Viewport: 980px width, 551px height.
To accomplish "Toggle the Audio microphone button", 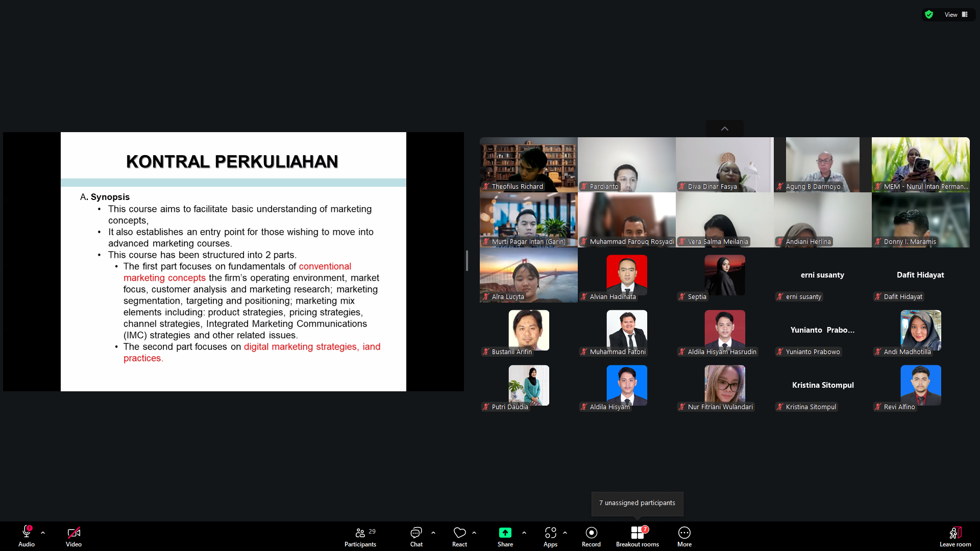I will tap(27, 536).
